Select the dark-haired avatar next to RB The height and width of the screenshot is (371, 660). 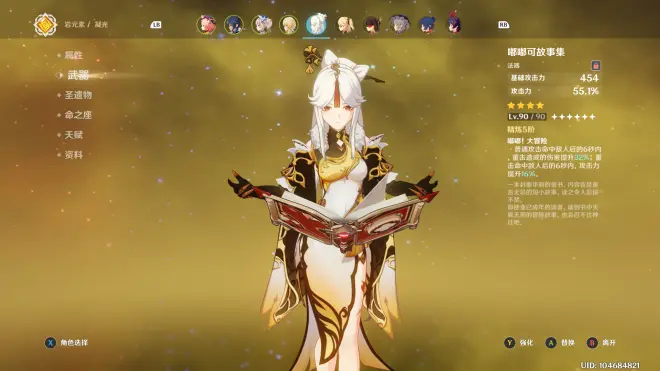454,24
